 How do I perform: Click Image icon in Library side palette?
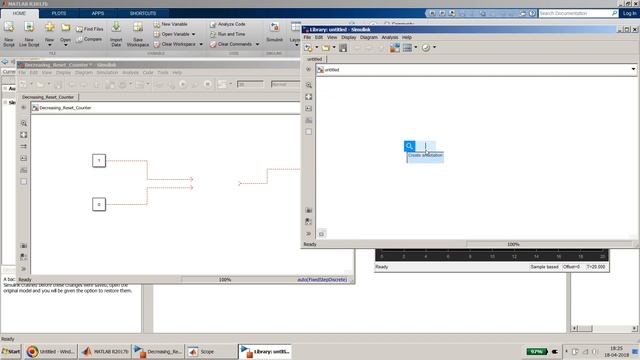click(309, 120)
